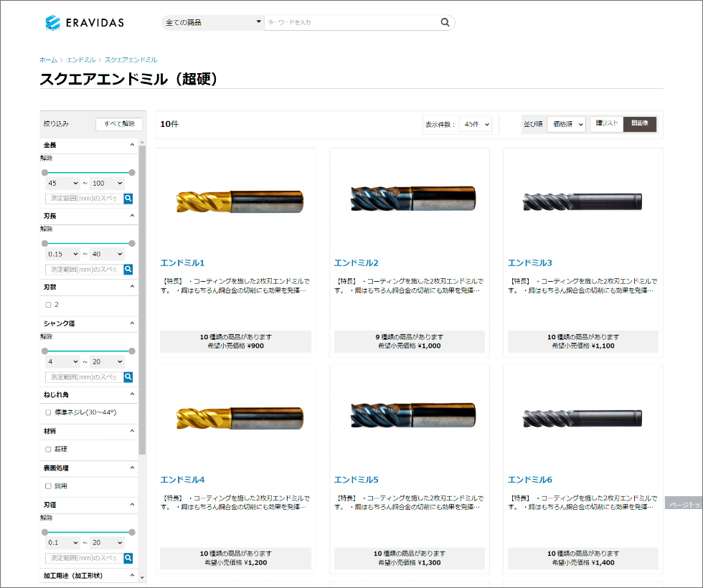Viewport: 703px width, 588px height.
Task: Click the シャンク径 slider right handle
Action: tap(132, 351)
